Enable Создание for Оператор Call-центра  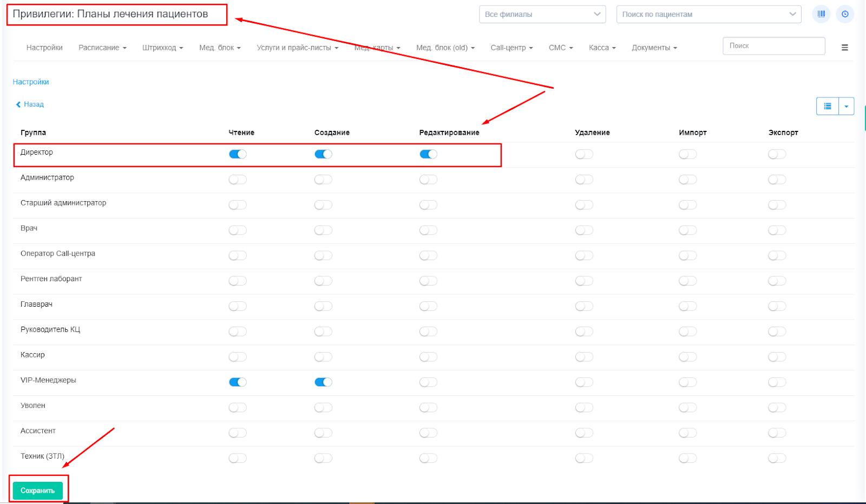pyautogui.click(x=323, y=255)
